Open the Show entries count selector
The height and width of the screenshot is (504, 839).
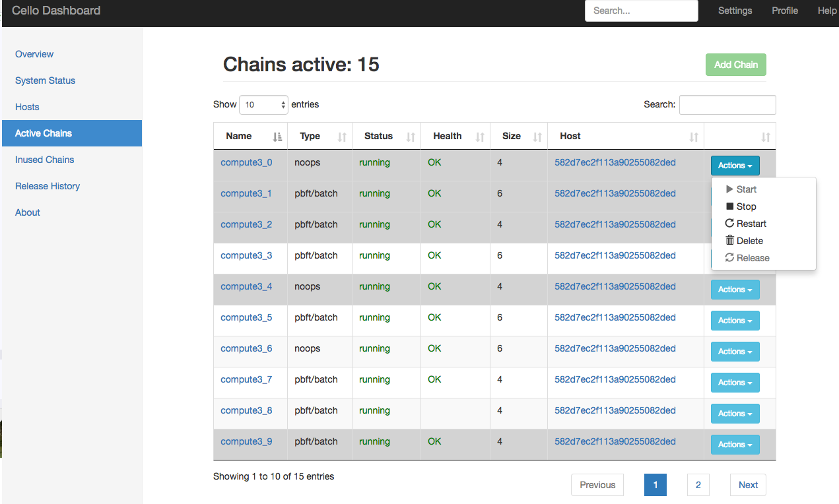263,104
